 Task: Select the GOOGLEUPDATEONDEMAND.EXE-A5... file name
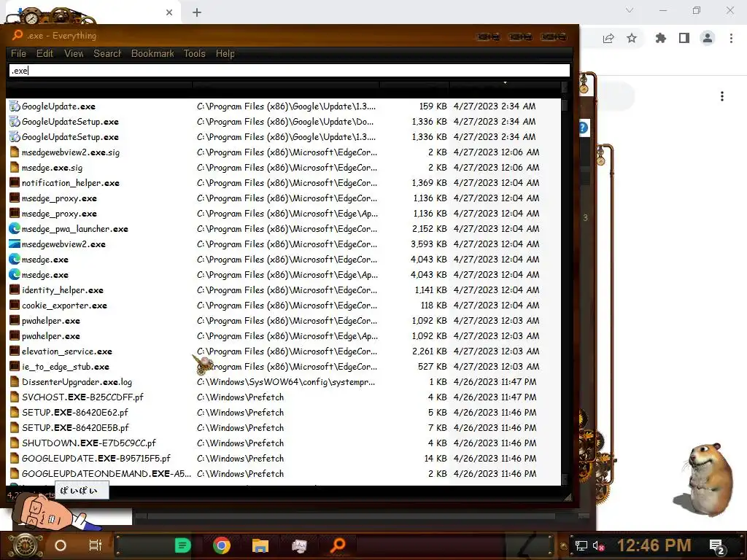pyautogui.click(x=107, y=473)
